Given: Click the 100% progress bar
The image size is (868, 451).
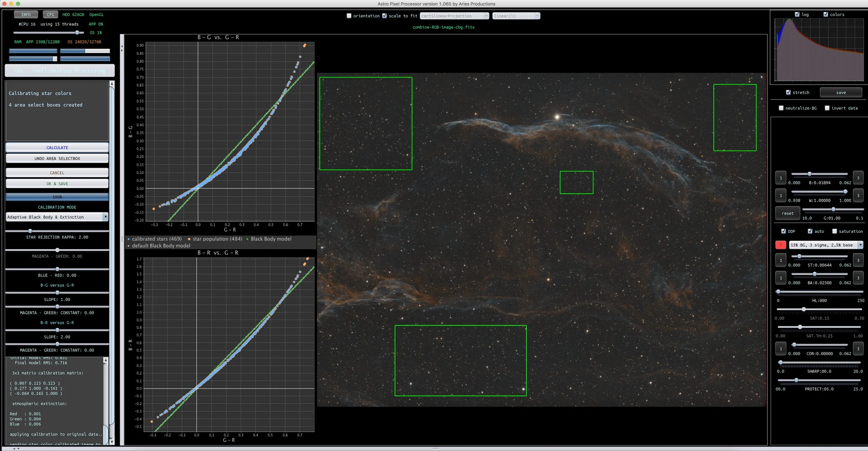Looking at the screenshot, I should pos(57,197).
